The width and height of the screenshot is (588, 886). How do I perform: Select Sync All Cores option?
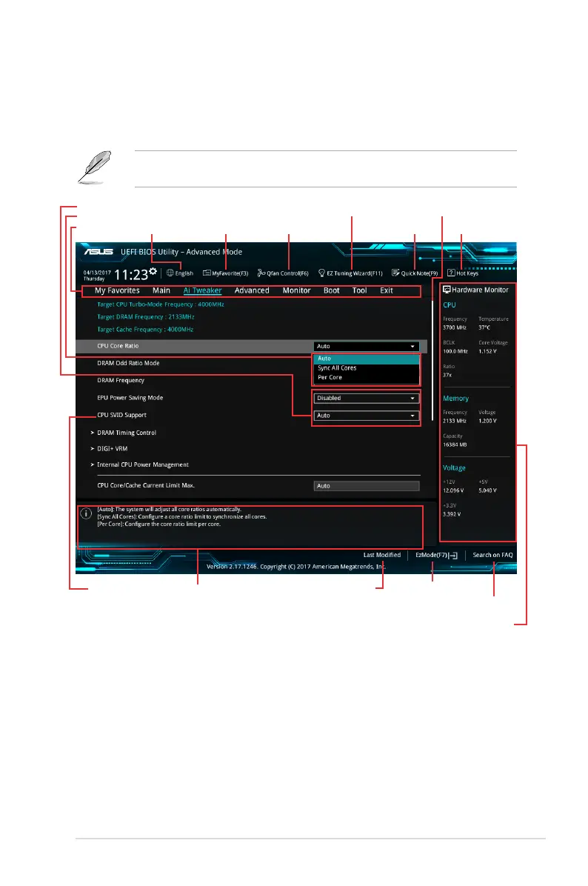[x=337, y=368]
